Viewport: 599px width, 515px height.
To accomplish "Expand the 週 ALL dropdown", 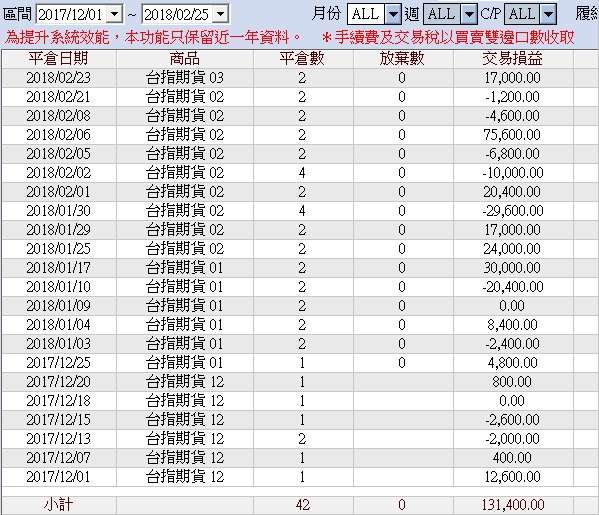I will tap(469, 14).
